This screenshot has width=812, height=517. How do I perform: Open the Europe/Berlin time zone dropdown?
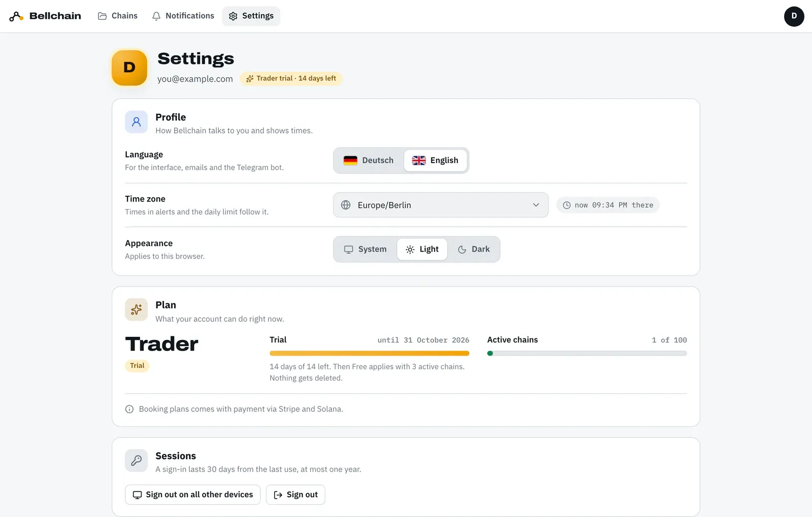441,205
